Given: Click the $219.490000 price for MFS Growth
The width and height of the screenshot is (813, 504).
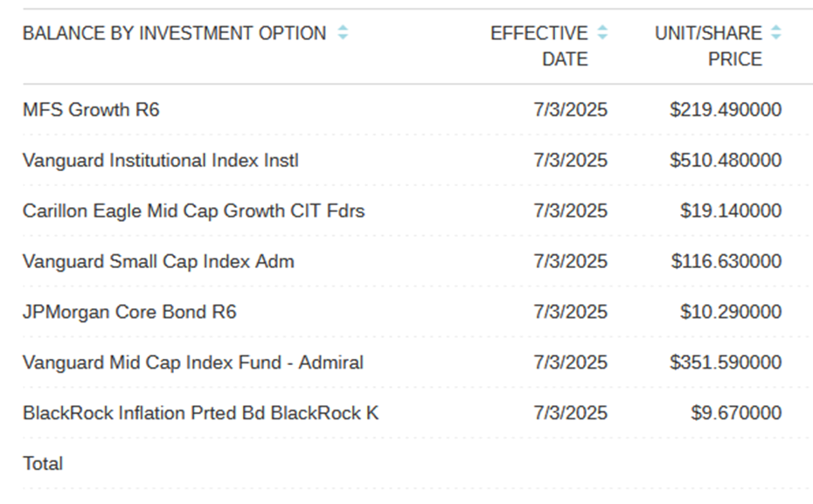Looking at the screenshot, I should tap(726, 110).
